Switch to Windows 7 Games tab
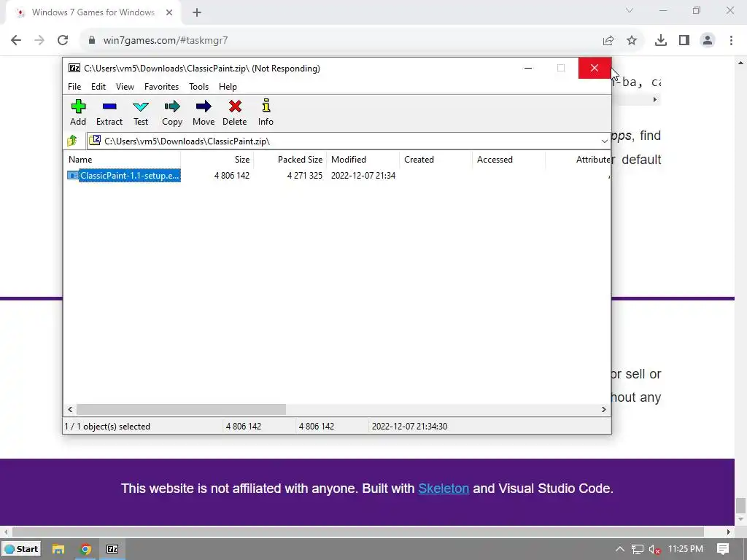 pos(93,12)
